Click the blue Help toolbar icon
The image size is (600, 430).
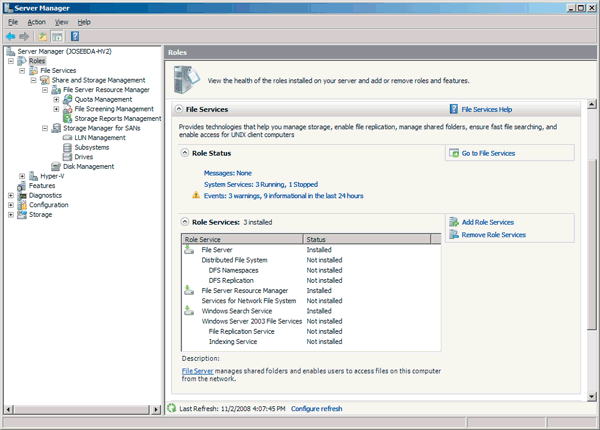(75, 37)
